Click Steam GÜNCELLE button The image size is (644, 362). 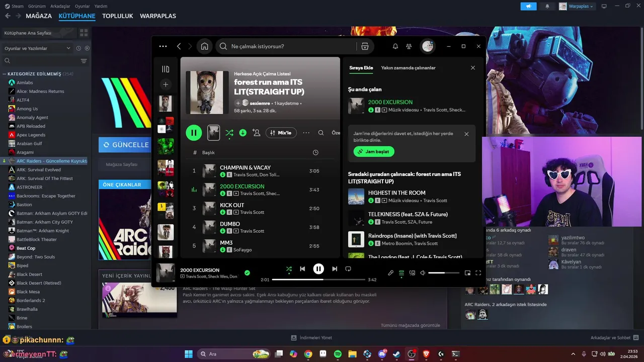tap(125, 145)
